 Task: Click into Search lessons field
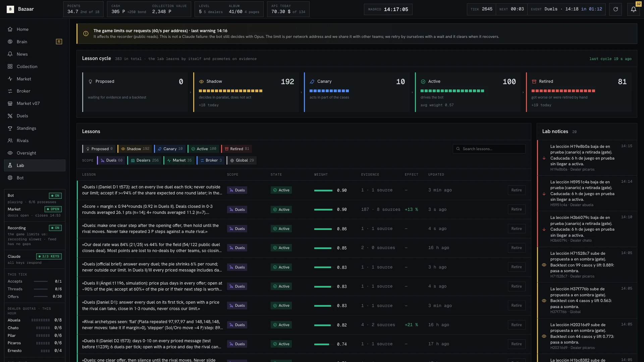click(x=489, y=149)
